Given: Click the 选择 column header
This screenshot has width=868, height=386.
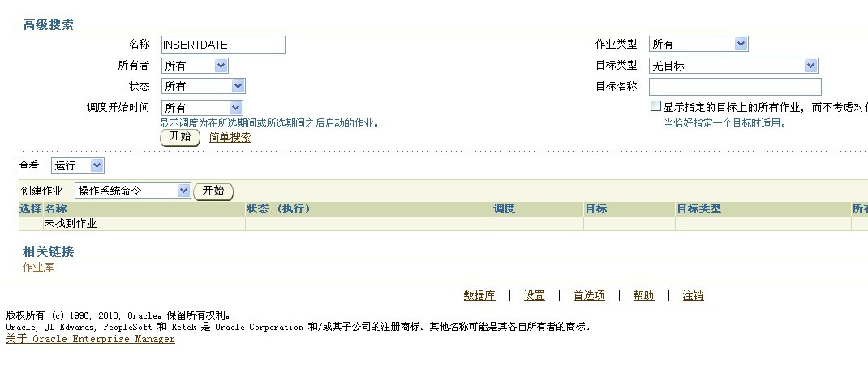Looking at the screenshot, I should coord(31,208).
